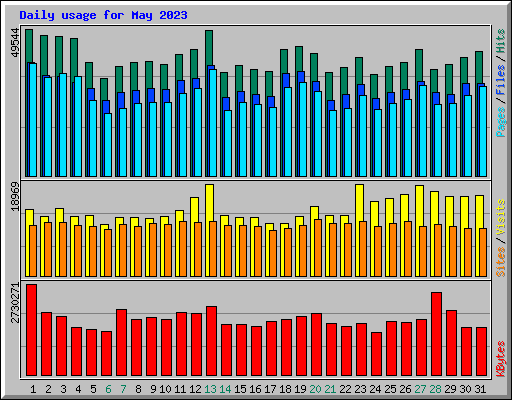
Task: Click green day 13 label
Action: pyautogui.click(x=210, y=389)
